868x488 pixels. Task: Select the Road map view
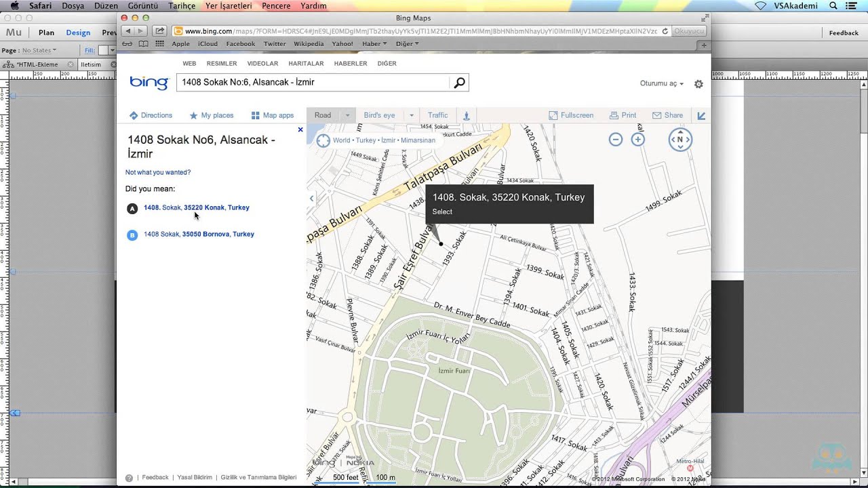323,116
